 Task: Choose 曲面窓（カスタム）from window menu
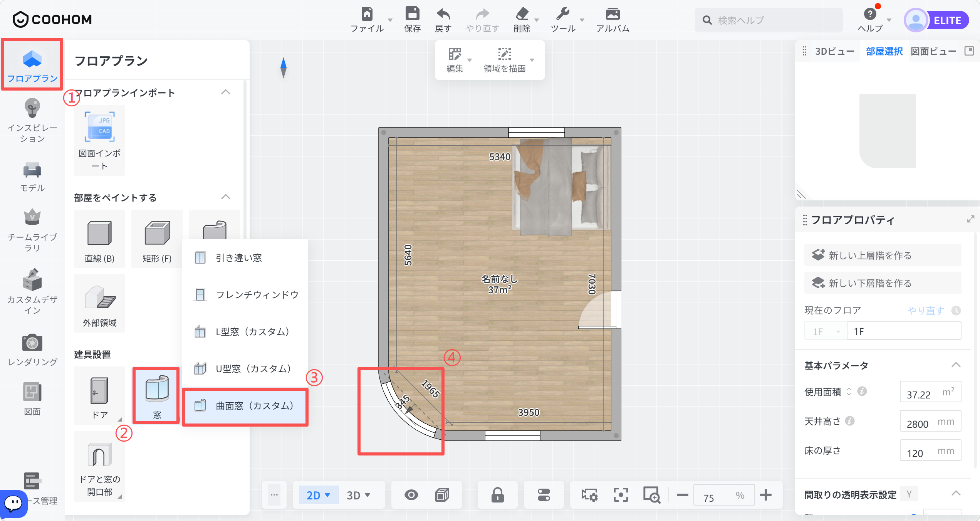245,406
